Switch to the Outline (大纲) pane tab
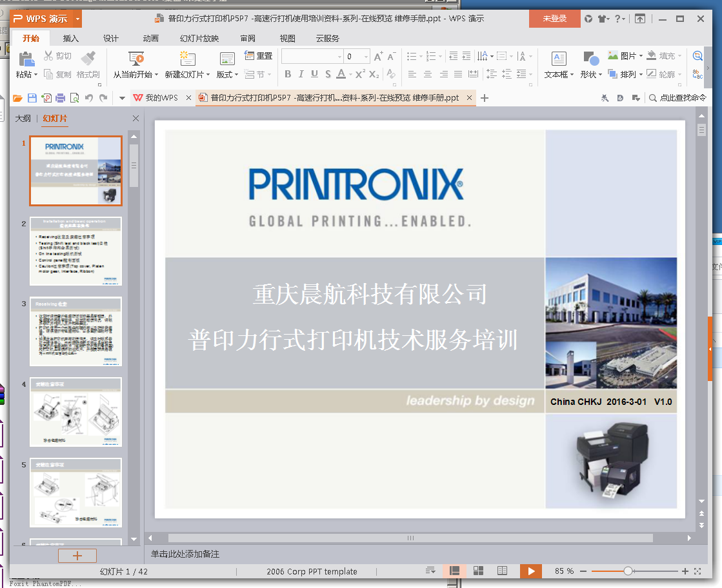722x588 pixels. [x=23, y=118]
